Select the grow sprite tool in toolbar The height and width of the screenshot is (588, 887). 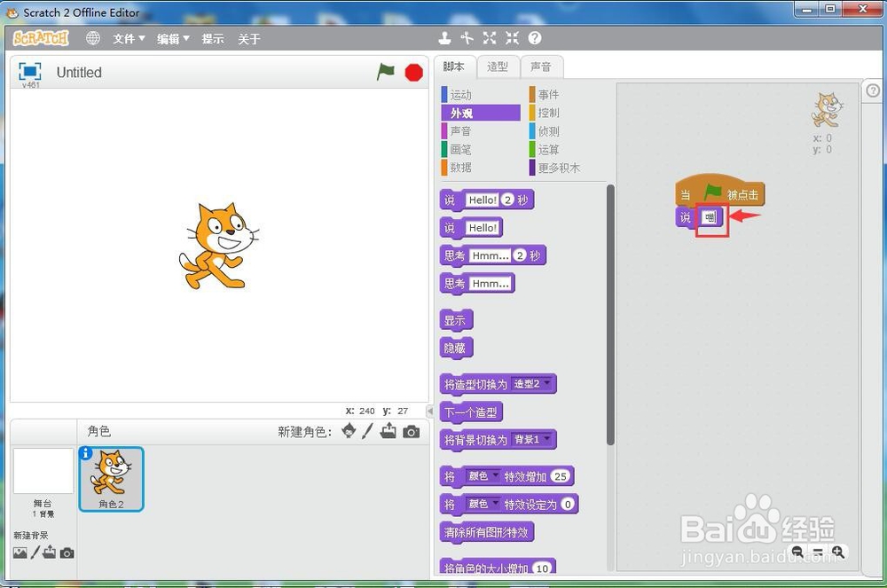490,38
